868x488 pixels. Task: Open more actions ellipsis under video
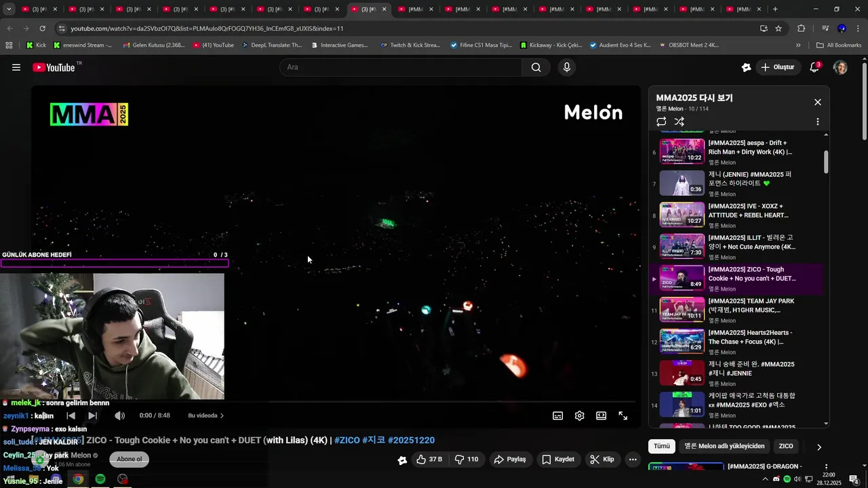(633, 460)
